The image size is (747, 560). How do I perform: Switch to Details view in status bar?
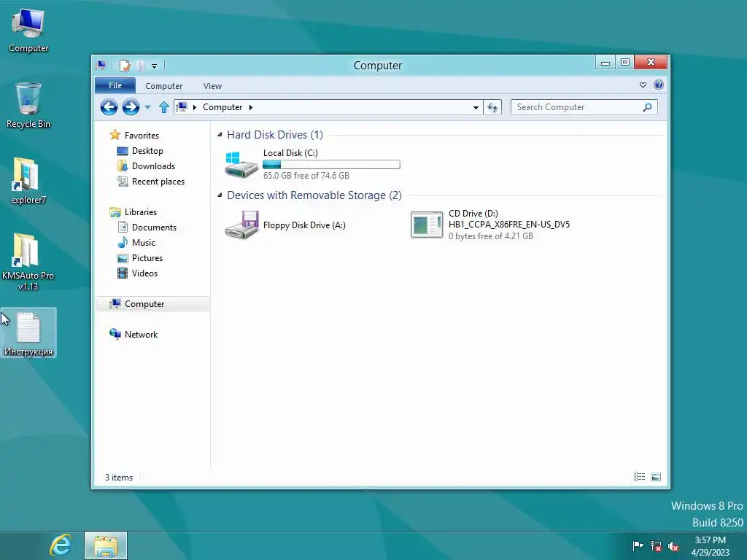tap(639, 477)
